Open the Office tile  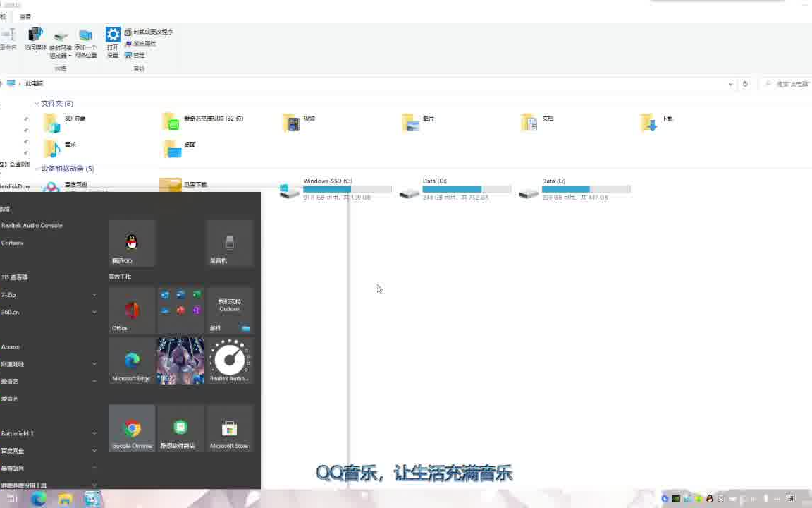point(131,310)
